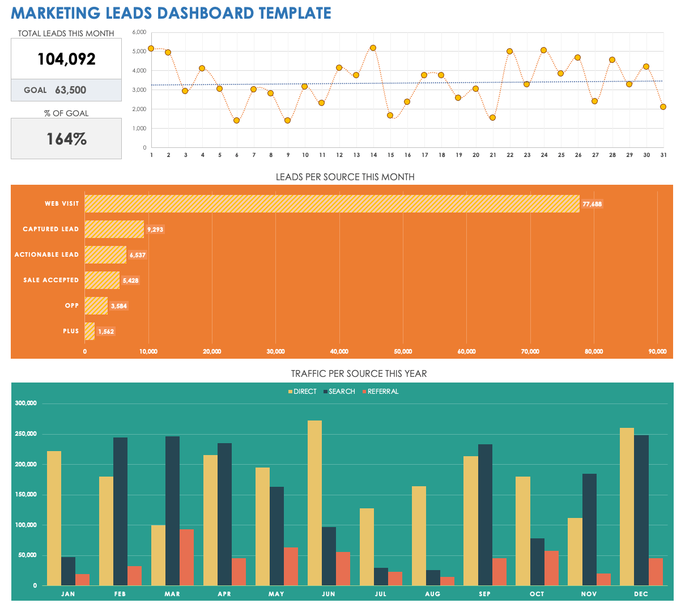This screenshot has width=685, height=616.
Task: Select the CAPTURED LEAD bar
Action: click(x=114, y=230)
